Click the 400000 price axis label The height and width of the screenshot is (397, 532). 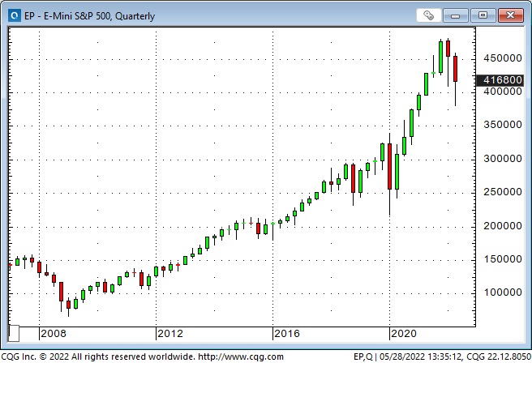[503, 92]
